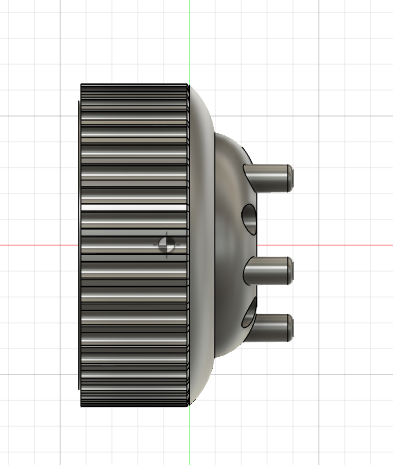This screenshot has height=465, width=393.
Task: Pick the lower hole beside the bottom pin
Action: (248, 314)
